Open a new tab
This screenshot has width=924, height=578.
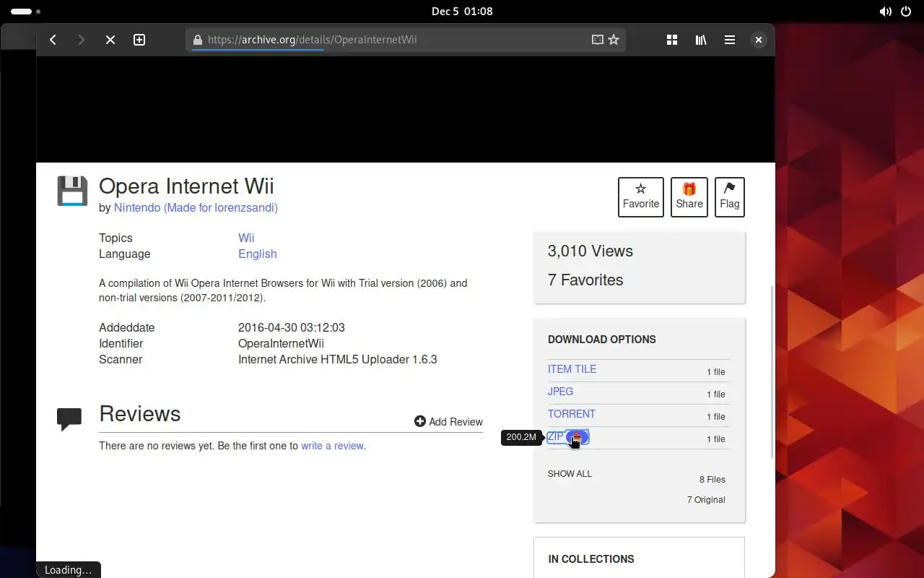(x=139, y=40)
